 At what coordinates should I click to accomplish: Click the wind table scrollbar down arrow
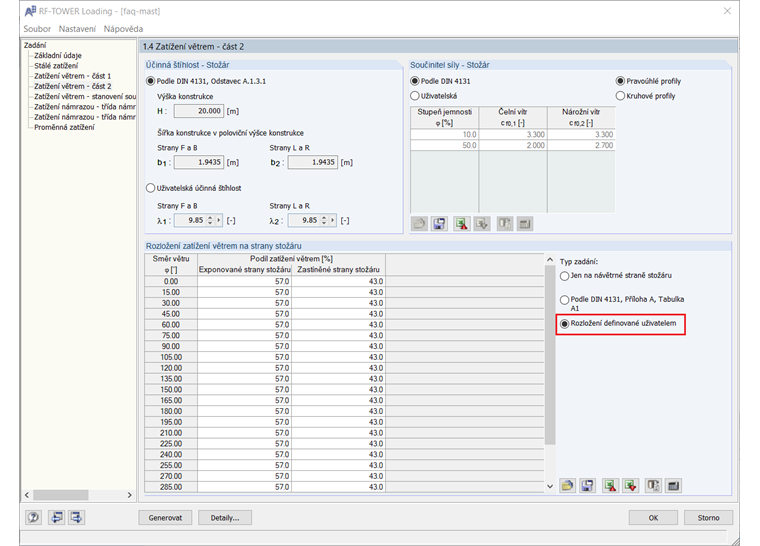tap(550, 486)
